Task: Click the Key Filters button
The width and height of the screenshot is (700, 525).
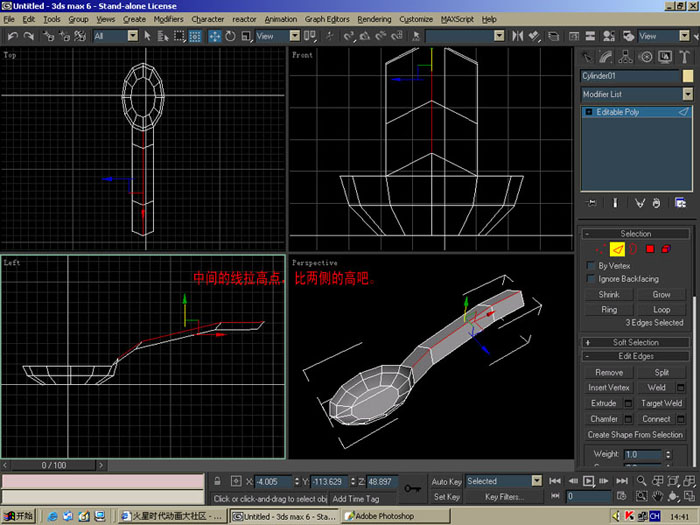Action: tap(504, 497)
